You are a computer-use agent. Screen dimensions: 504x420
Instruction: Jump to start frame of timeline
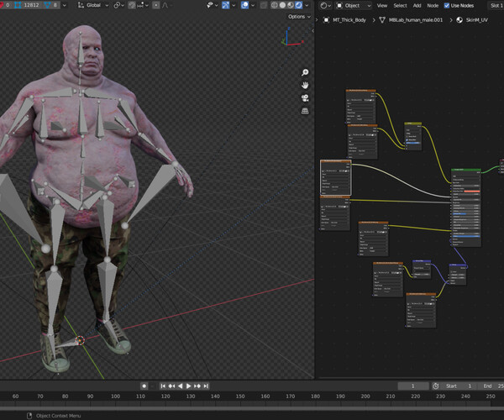click(x=163, y=386)
